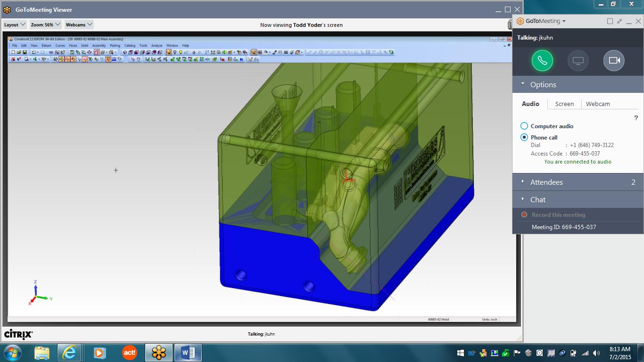Switch to Microsoft Word from the taskbar

pos(188,353)
